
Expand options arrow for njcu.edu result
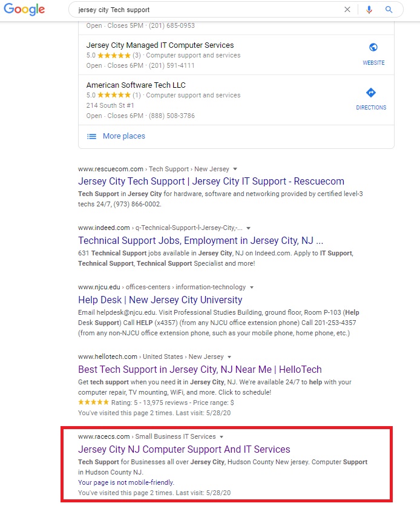point(252,287)
